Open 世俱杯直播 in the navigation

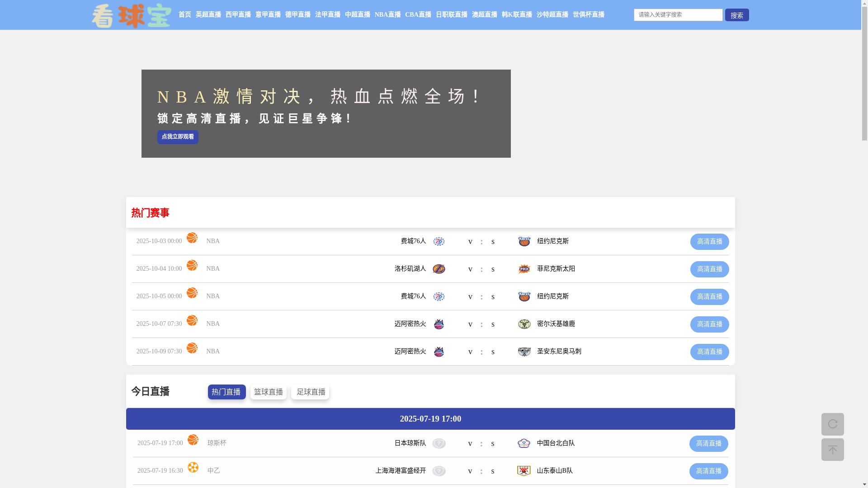point(589,15)
